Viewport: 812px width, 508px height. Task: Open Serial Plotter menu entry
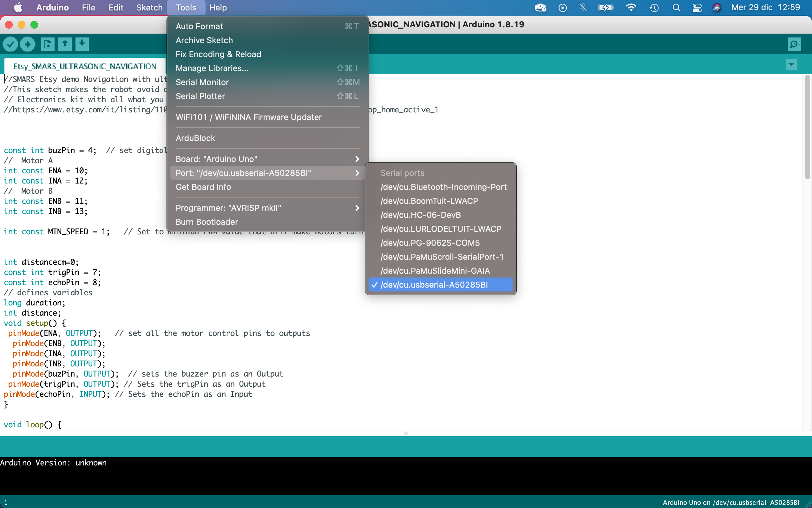pyautogui.click(x=267, y=96)
